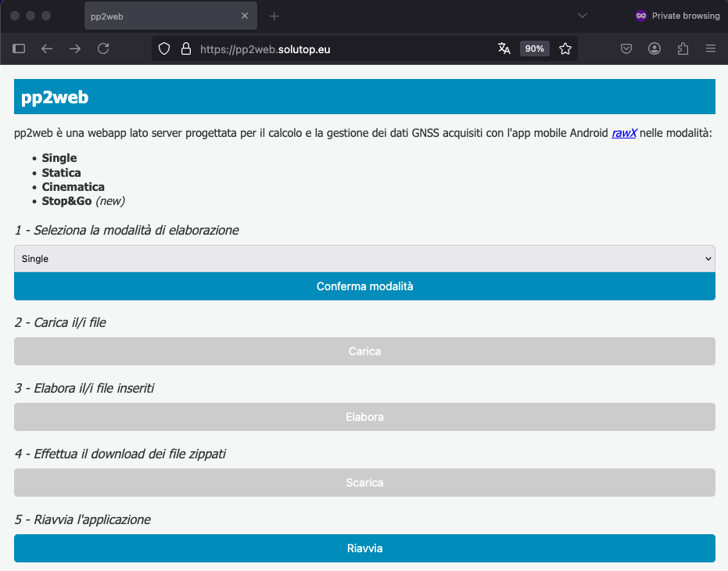This screenshot has height=571, width=728.
Task: Open tracking protection shield icon
Action: click(164, 48)
